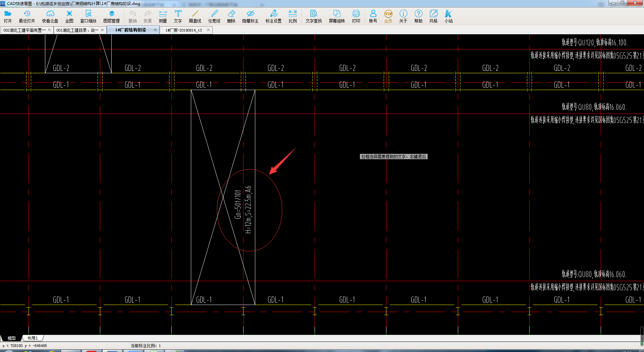Close the 1#厂房结构初设 tab
The height and width of the screenshot is (352, 644).
155,30
